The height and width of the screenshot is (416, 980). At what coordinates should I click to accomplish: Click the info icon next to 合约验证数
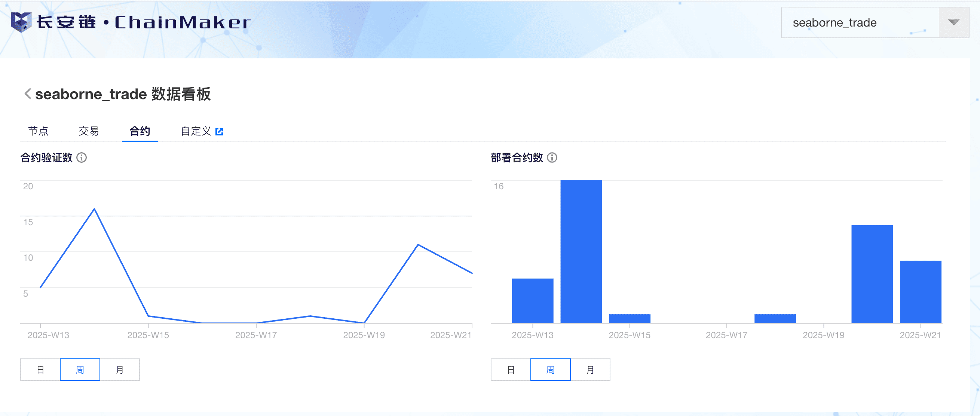point(82,157)
